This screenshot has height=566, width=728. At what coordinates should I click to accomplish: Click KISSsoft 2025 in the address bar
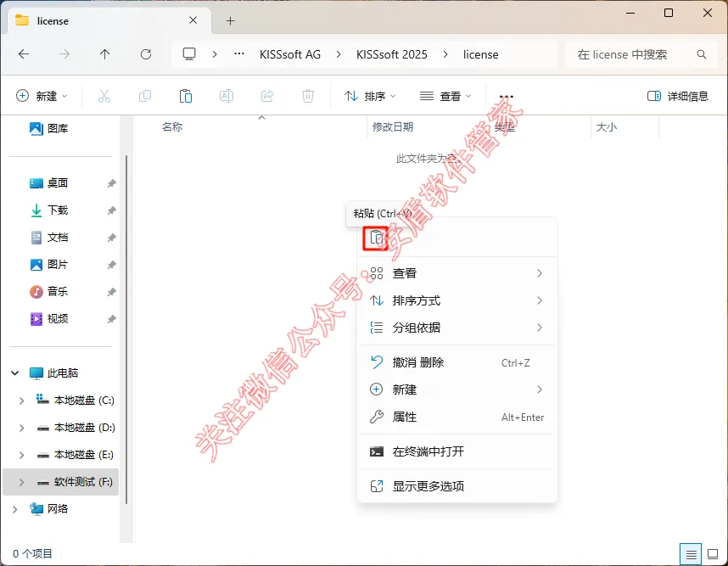tap(392, 54)
